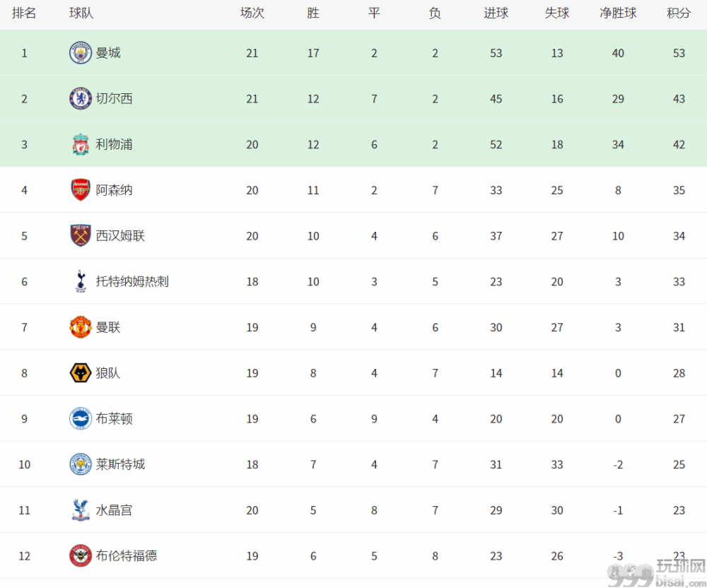707x588 pixels.
Task: Open team name 布伦特福德
Action: 127,555
